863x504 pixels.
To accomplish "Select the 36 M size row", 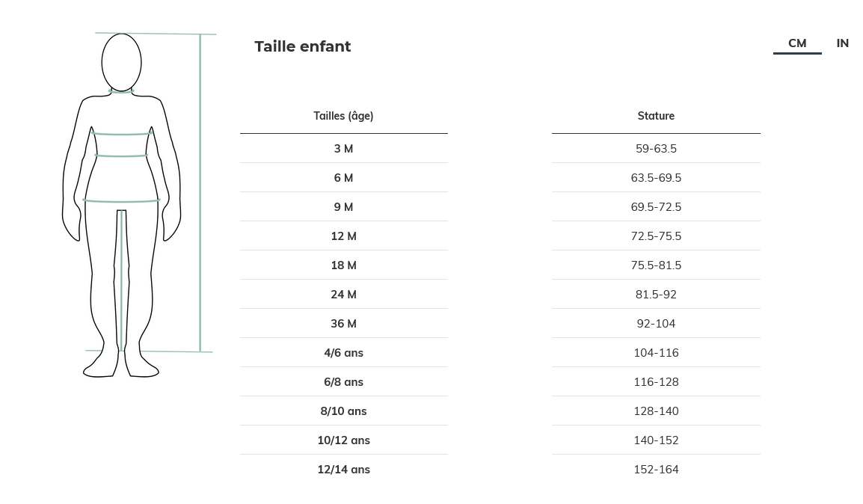I will tap(343, 324).
